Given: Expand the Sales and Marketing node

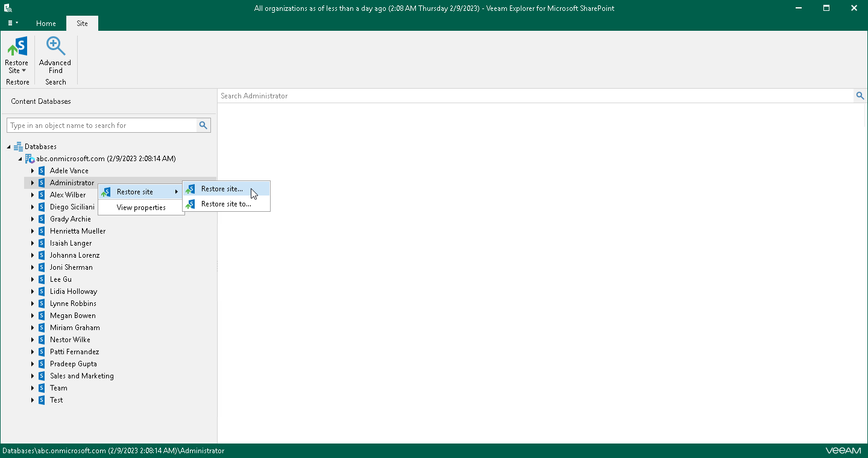Looking at the screenshot, I should [33, 375].
